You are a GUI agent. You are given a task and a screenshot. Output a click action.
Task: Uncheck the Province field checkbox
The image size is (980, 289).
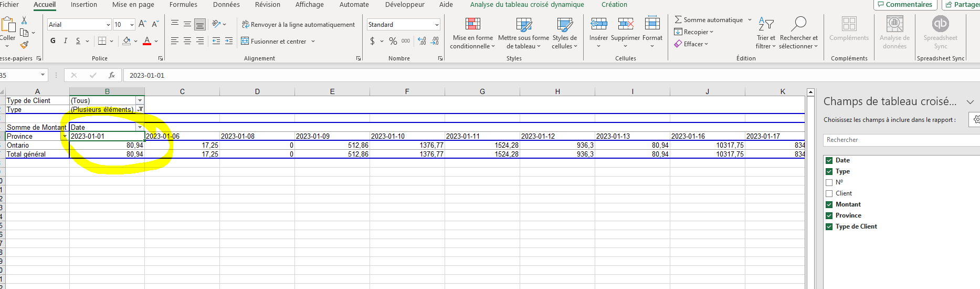tap(829, 215)
